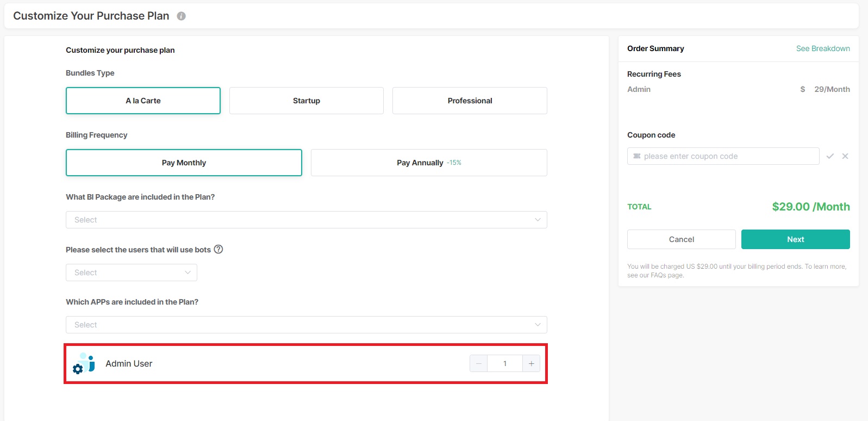The image size is (868, 421).
Task: Clear coupon with the X icon
Action: (845, 156)
